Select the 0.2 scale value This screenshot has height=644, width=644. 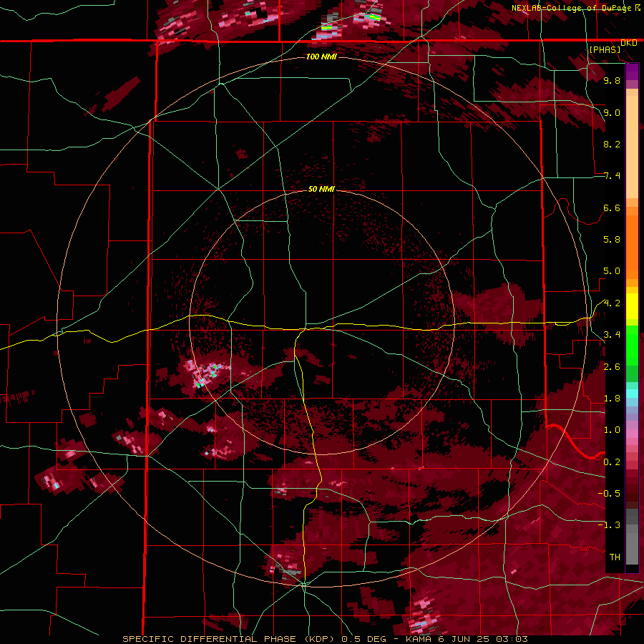[x=612, y=462]
